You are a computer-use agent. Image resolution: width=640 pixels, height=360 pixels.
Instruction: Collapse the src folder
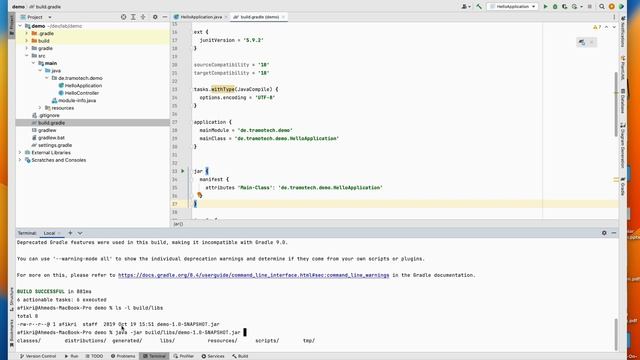27,56
